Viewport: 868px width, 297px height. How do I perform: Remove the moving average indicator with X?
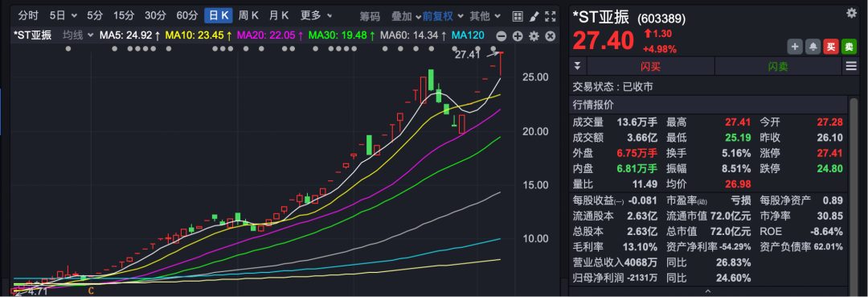551,36
